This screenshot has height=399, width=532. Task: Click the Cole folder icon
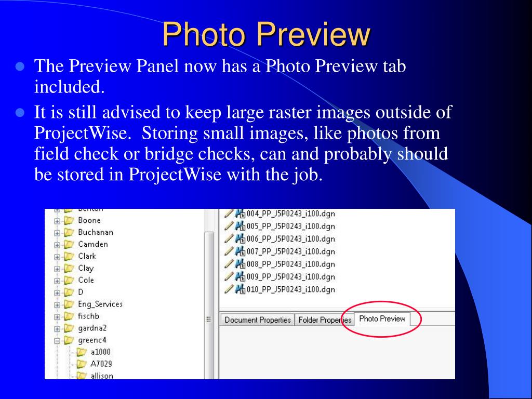click(69, 280)
